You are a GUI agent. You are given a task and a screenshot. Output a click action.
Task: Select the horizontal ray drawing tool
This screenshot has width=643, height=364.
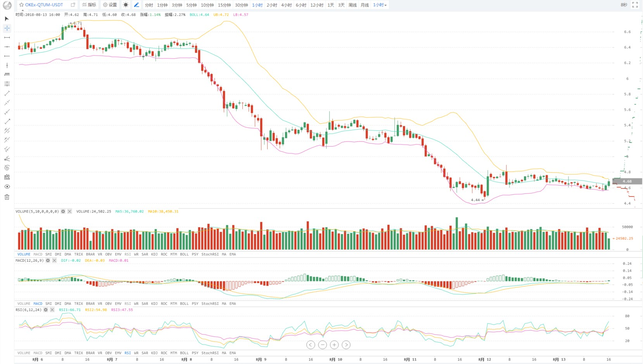(x=7, y=56)
